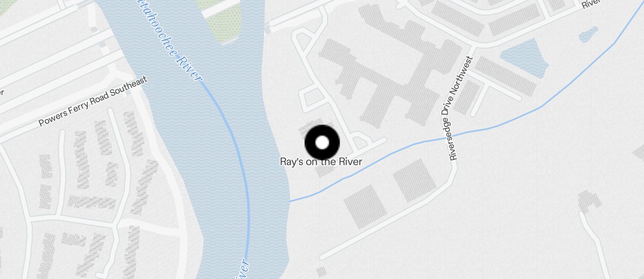Screen dimensions: 644x279
Task: Select the tiny building below the diagonal road's end
Action: (x=321, y=272)
